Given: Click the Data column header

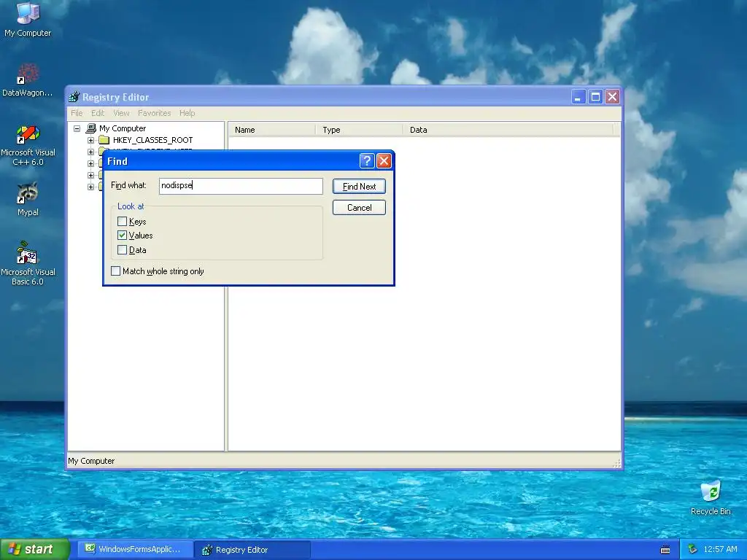Looking at the screenshot, I should coord(508,130).
